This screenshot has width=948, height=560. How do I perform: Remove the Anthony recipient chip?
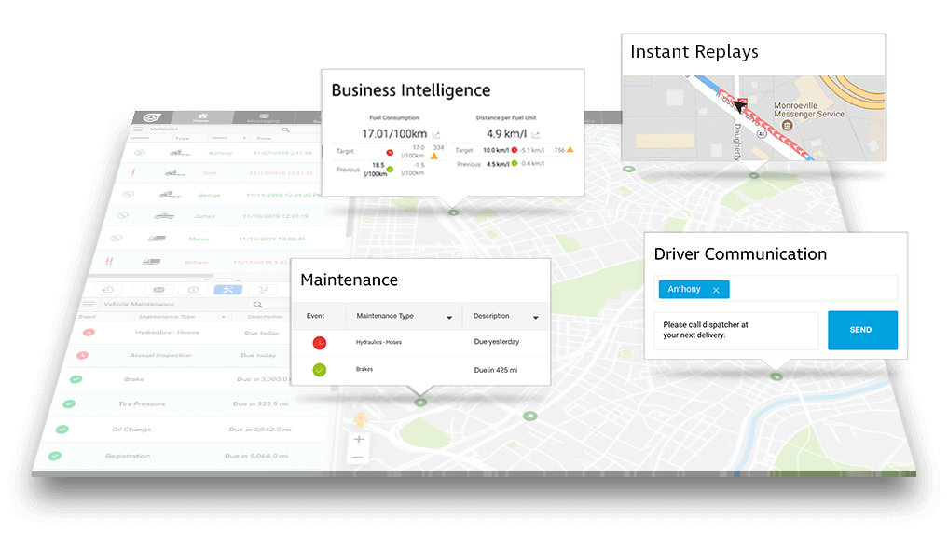[714, 289]
